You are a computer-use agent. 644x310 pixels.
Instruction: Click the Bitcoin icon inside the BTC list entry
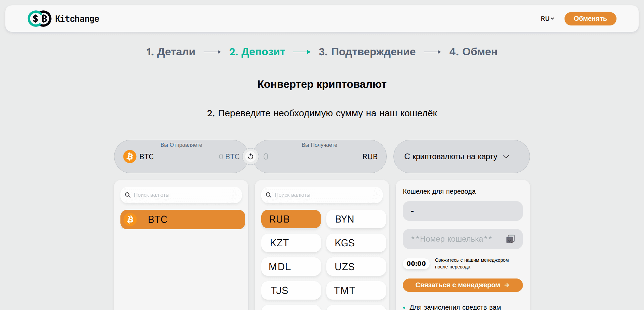click(x=130, y=220)
